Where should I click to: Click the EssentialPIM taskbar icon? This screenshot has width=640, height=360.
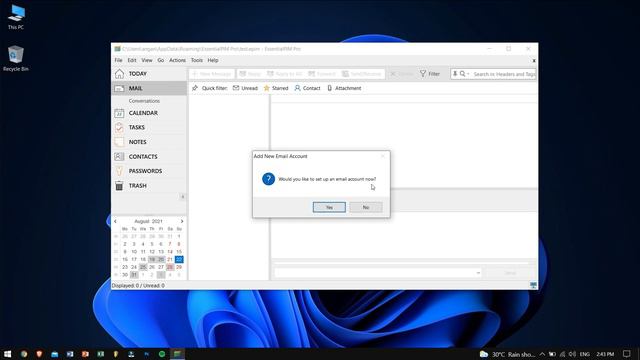[x=178, y=354]
